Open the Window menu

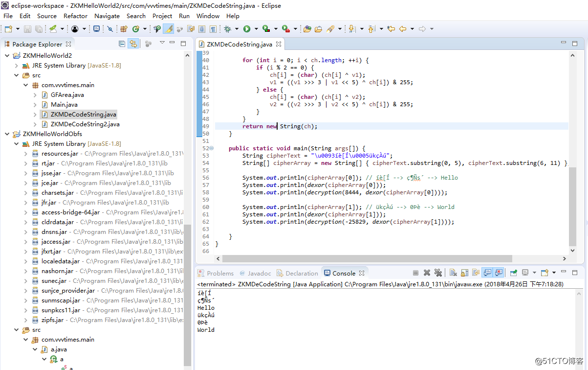(x=208, y=16)
